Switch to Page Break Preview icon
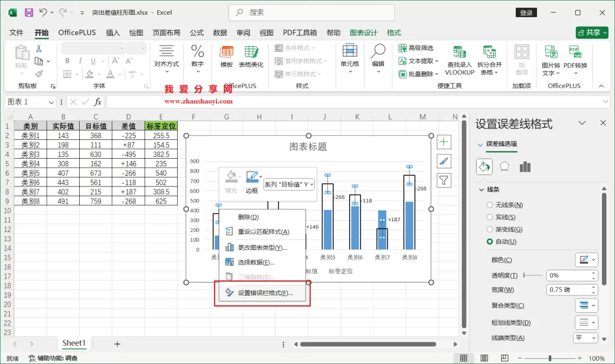This screenshot has height=364, width=615. (505, 358)
